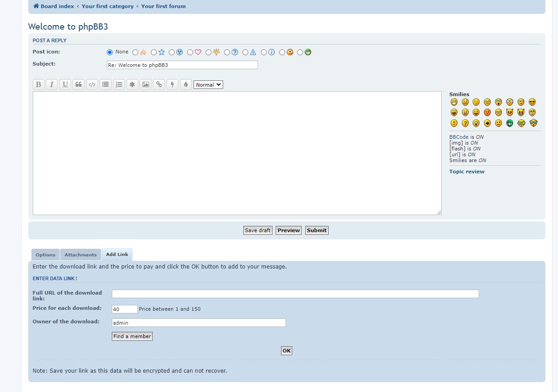Screen dimensions: 558x392
Task: Switch to the Attachments tab
Action: pos(80,255)
